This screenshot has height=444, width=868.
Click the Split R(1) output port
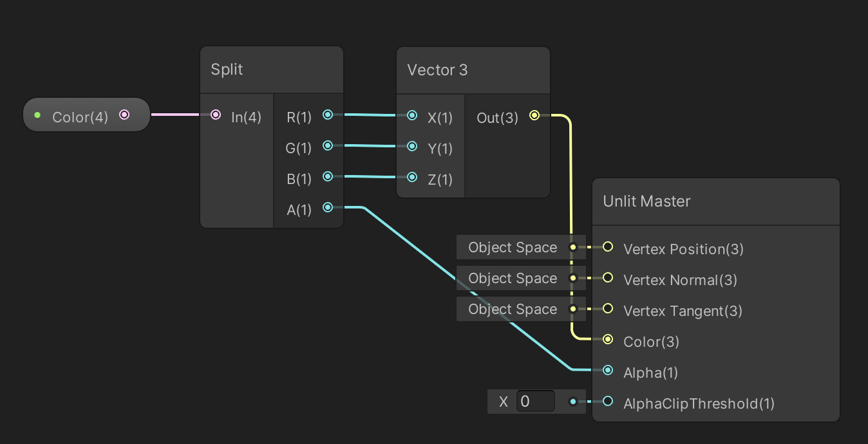[x=328, y=115]
